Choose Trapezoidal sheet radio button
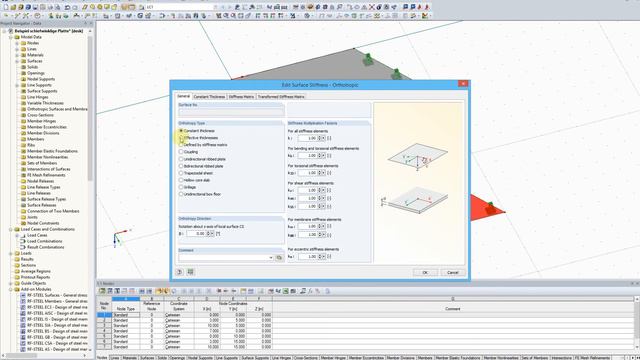This screenshot has width=640, height=360. tap(181, 173)
